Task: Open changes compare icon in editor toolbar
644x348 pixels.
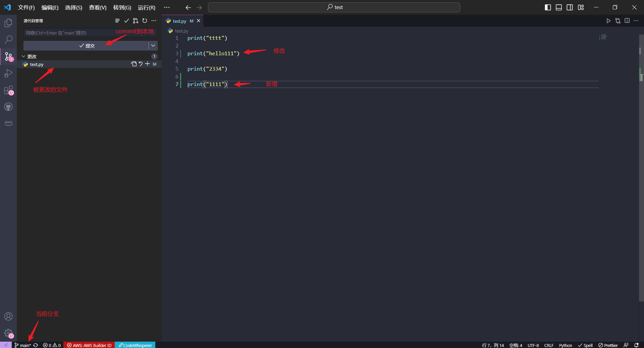Action: tap(618, 21)
